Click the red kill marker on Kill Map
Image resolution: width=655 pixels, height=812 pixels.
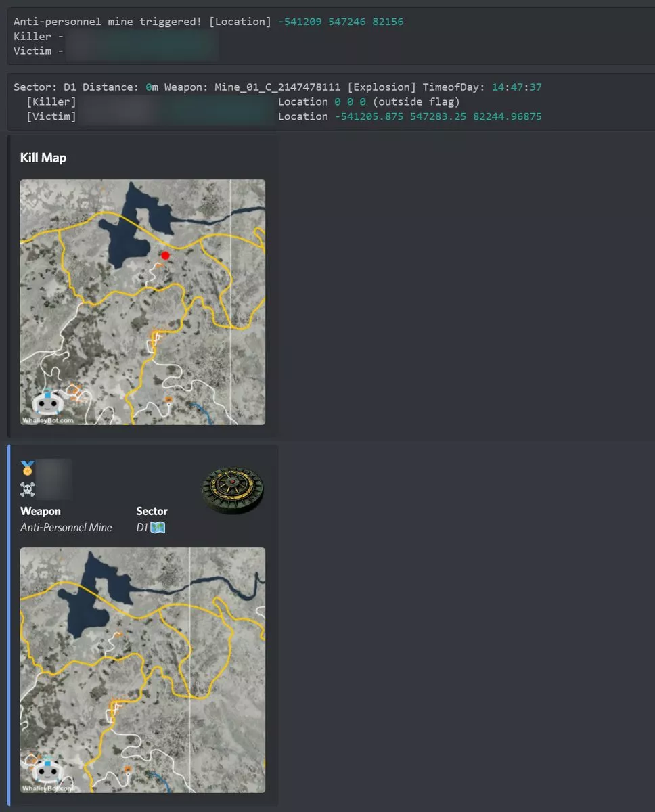click(165, 255)
